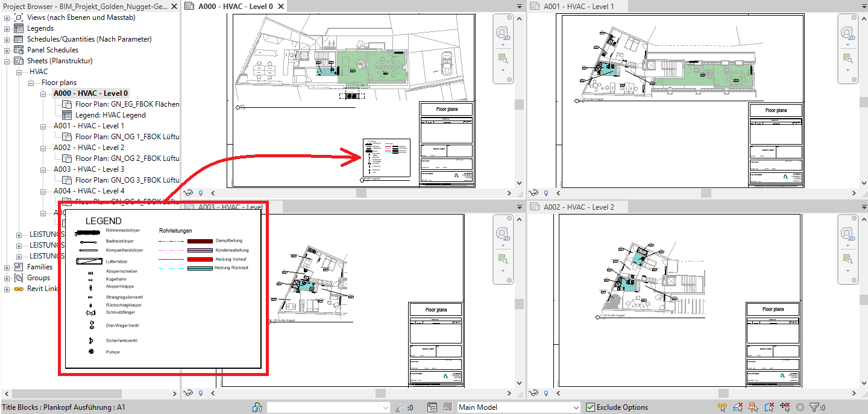Expand the Views (nach Ebenen und Masstab) node
Viewport: 868px width, 414px height.
7,17
